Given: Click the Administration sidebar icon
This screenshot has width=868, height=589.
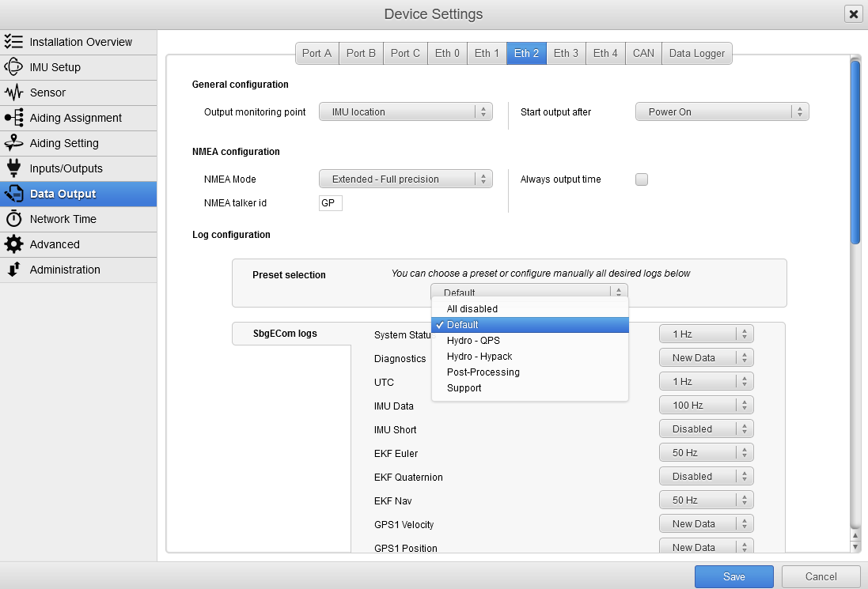Looking at the screenshot, I should click(13, 270).
